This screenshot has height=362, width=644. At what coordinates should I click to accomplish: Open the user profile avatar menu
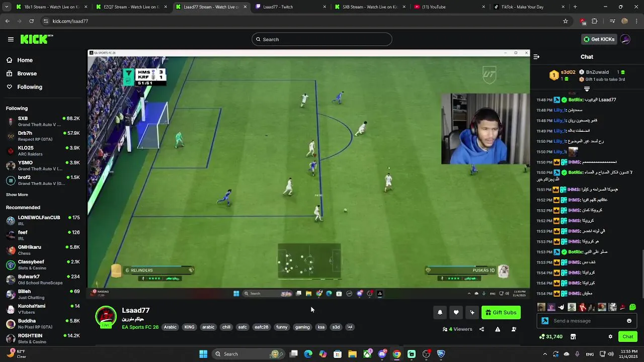625,39
